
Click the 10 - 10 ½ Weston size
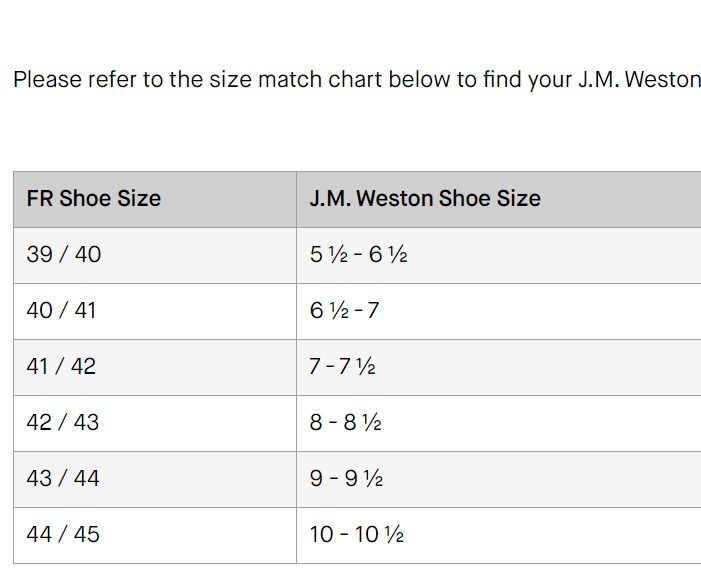tap(356, 534)
